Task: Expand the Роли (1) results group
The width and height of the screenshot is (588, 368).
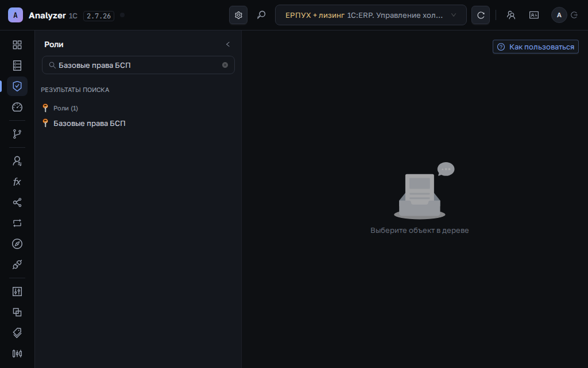Action: pyautogui.click(x=65, y=108)
